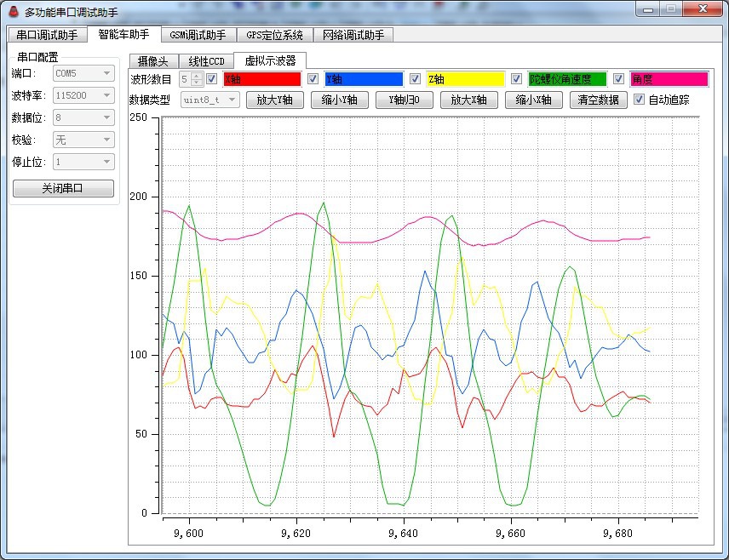729x560 pixels.
Task: Click the 9,680 x-axis label
Action: pyautogui.click(x=618, y=534)
